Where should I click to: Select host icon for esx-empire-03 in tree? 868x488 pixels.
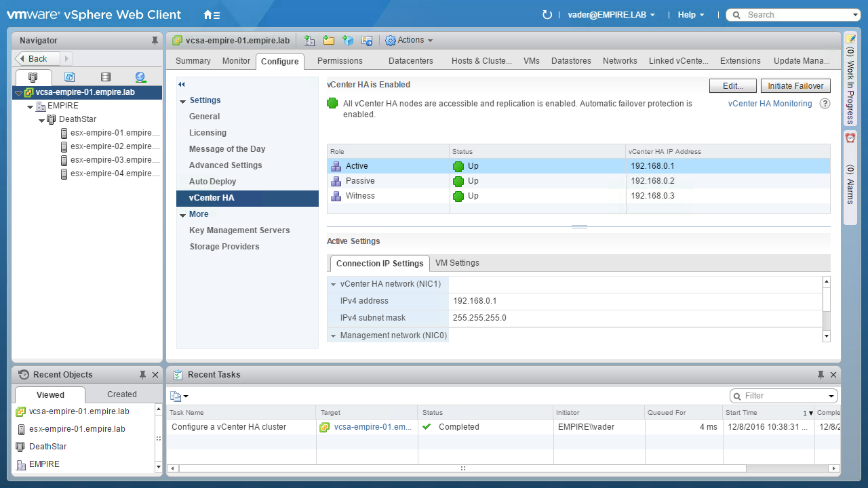(x=64, y=160)
